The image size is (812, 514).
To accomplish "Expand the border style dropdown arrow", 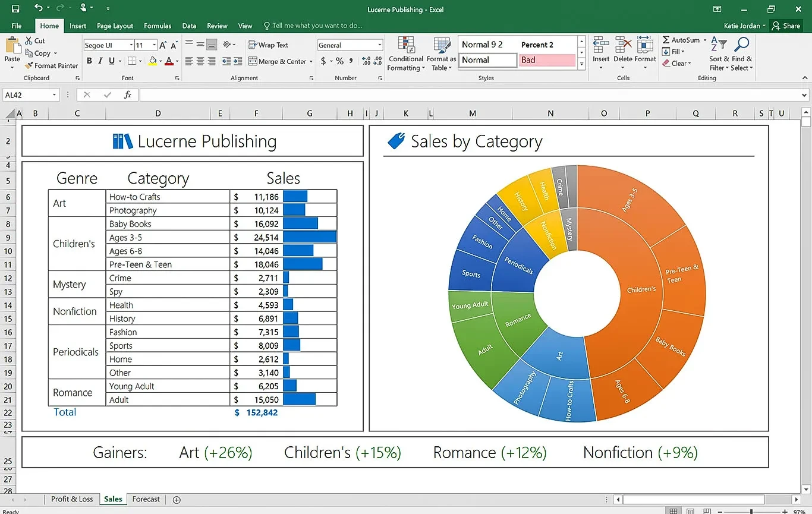I will coord(140,61).
